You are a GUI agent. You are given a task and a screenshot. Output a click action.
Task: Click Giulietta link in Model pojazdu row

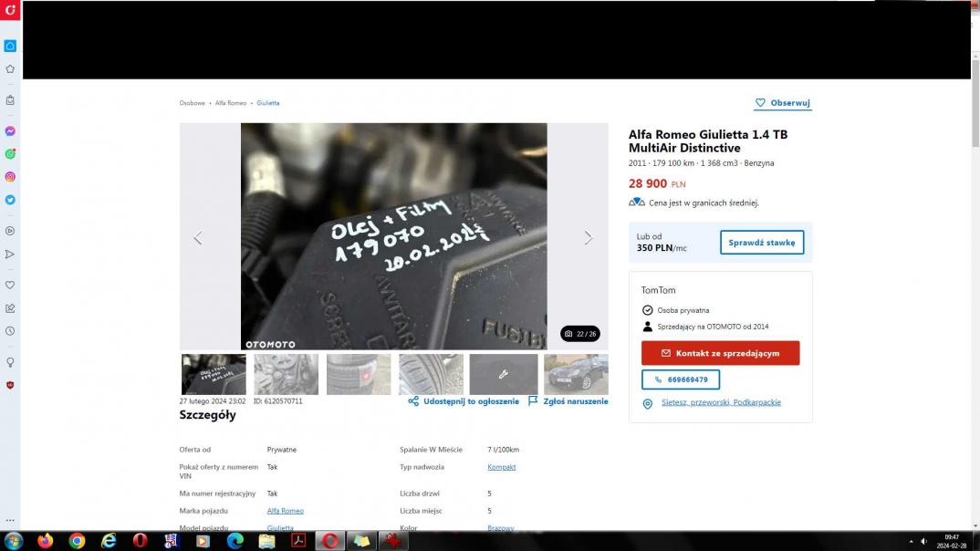click(x=280, y=528)
